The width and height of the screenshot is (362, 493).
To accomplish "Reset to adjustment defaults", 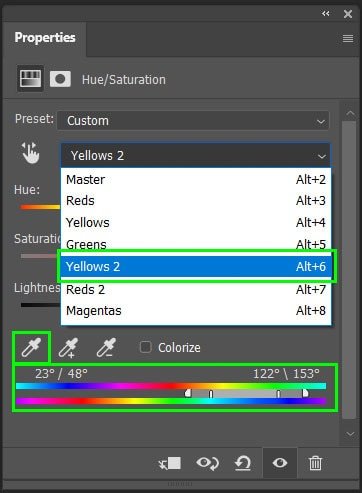I will click(243, 463).
